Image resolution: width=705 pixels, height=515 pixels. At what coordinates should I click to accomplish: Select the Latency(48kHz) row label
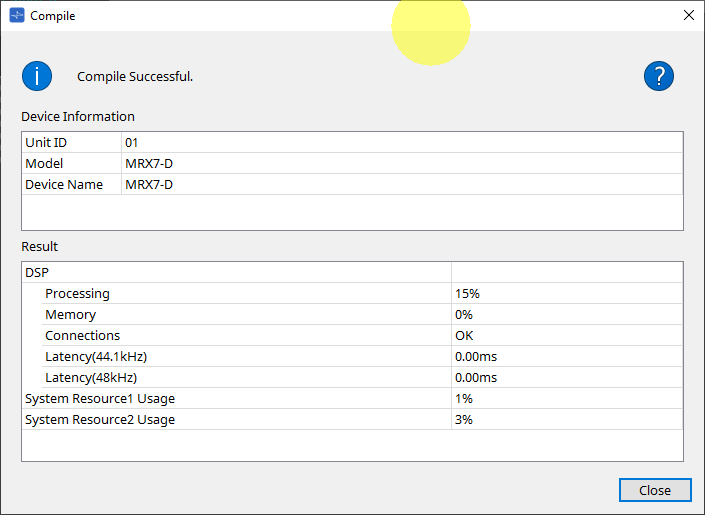tap(91, 377)
